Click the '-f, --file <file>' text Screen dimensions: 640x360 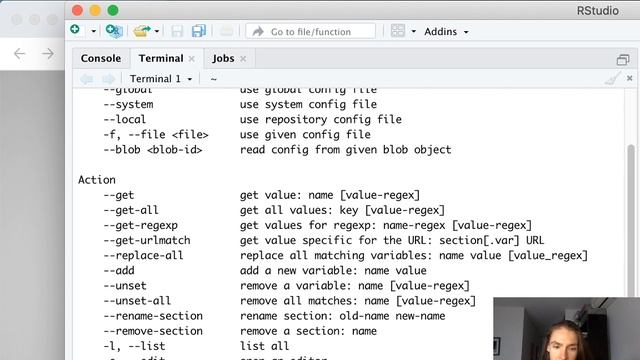coord(156,135)
